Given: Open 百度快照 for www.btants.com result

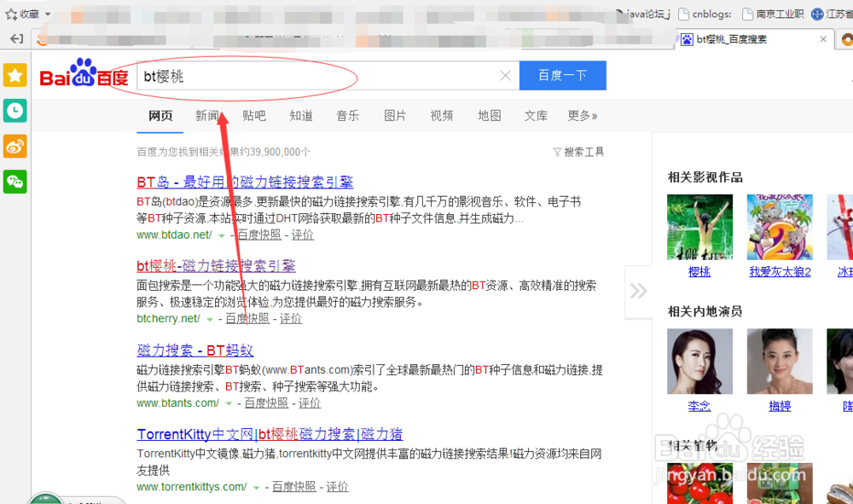Looking at the screenshot, I should point(266,403).
